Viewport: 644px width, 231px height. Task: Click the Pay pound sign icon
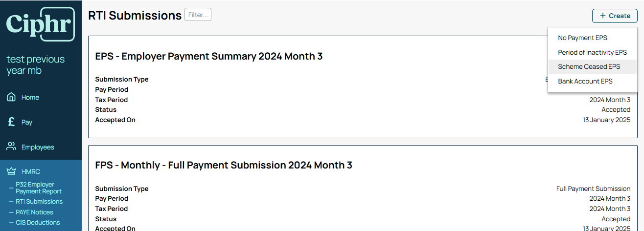(x=11, y=122)
